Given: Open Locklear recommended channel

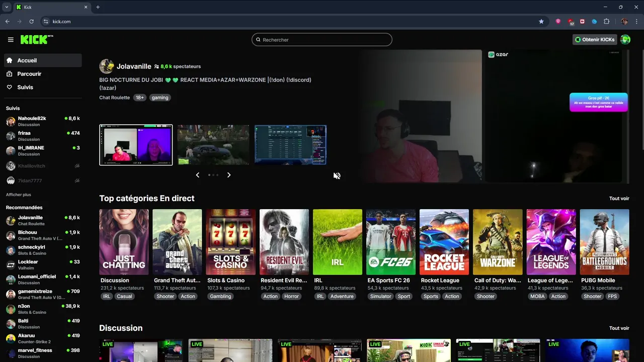Looking at the screenshot, I should pyautogui.click(x=43, y=264).
